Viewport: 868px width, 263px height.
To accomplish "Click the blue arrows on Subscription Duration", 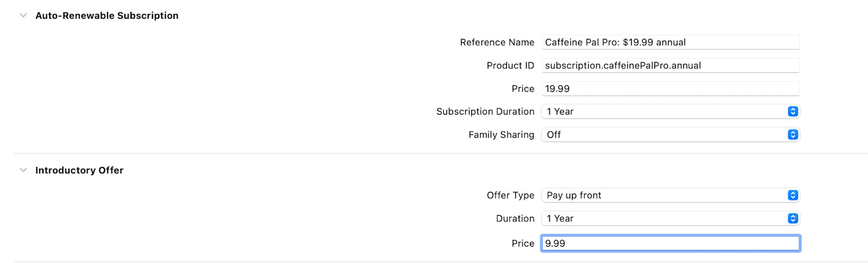I will coord(793,112).
